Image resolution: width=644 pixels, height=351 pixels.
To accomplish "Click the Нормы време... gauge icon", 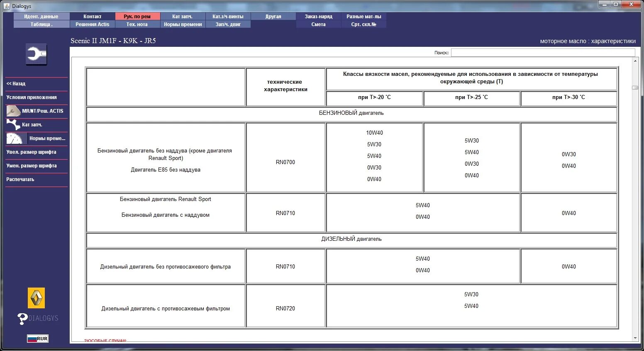I will tap(17, 138).
